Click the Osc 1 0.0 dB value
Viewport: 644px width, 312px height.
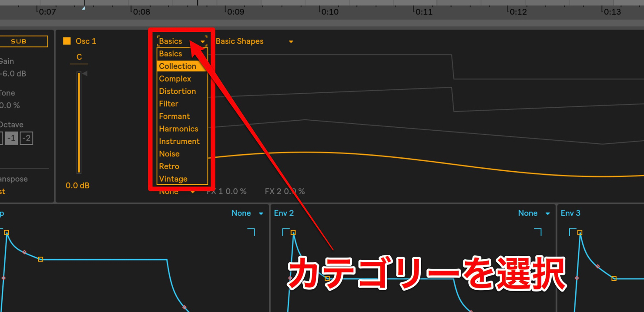click(77, 186)
